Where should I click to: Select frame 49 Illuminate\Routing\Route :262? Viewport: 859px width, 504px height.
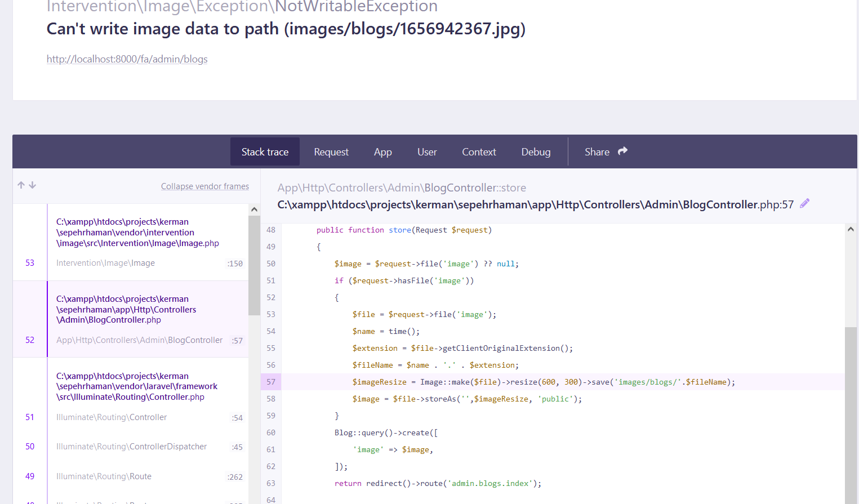tap(131, 476)
